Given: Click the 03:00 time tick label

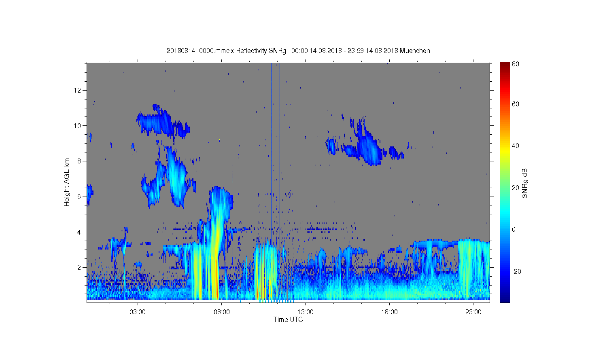Looking at the screenshot, I should point(138,312).
